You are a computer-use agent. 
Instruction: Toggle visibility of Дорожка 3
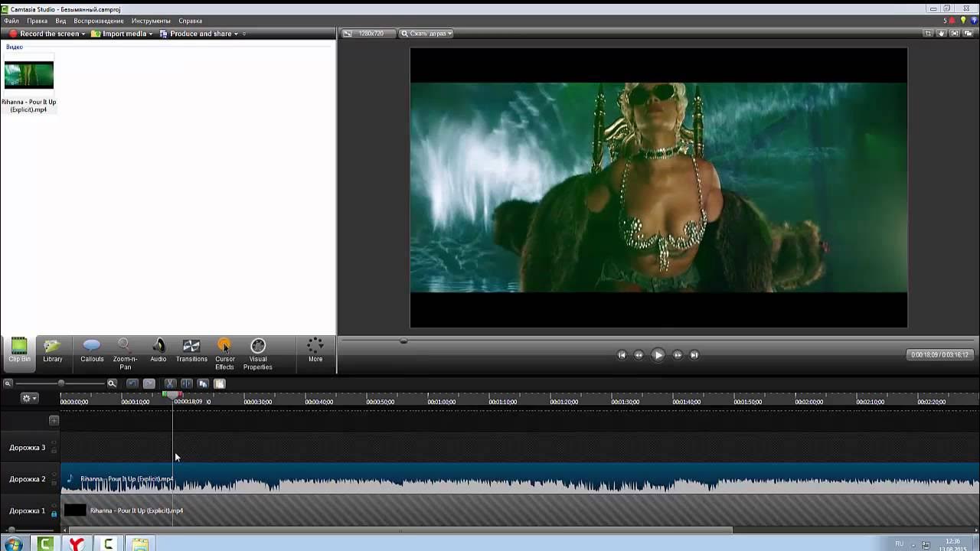click(x=54, y=444)
